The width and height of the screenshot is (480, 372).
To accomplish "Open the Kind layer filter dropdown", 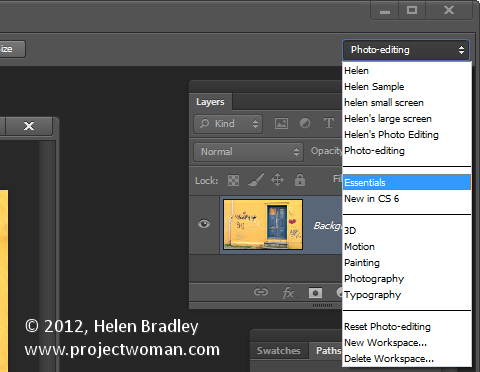I will pos(228,124).
